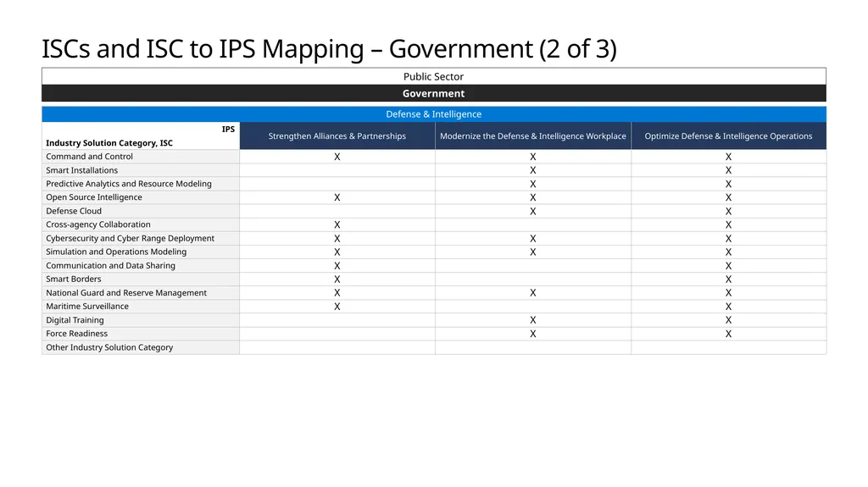Image resolution: width=868 pixels, height=487 pixels.
Task: Click Force Readiness X under Optimize Operations
Action: (x=728, y=334)
